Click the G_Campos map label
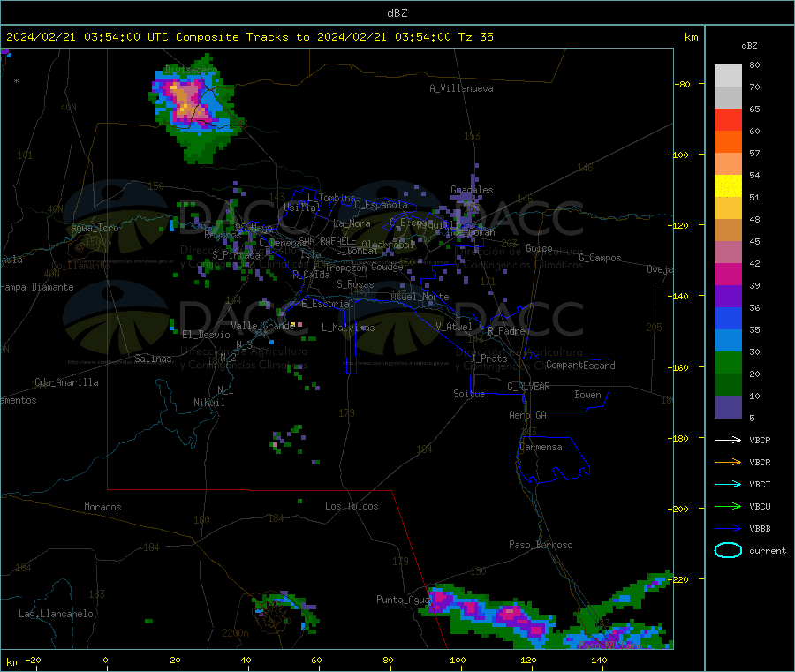The image size is (795, 672). (600, 258)
